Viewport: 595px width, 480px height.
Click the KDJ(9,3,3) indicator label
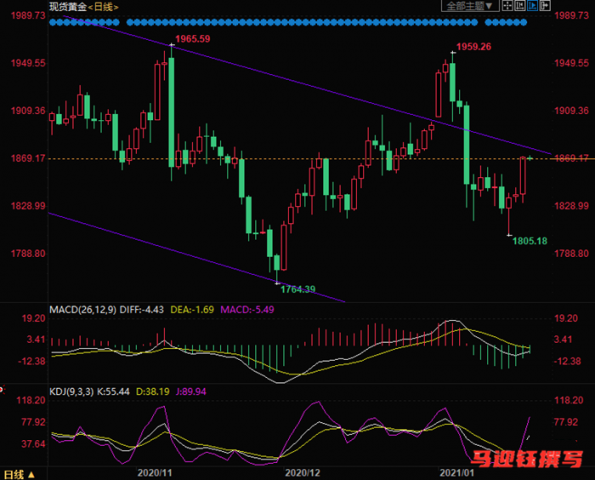[x=71, y=392]
